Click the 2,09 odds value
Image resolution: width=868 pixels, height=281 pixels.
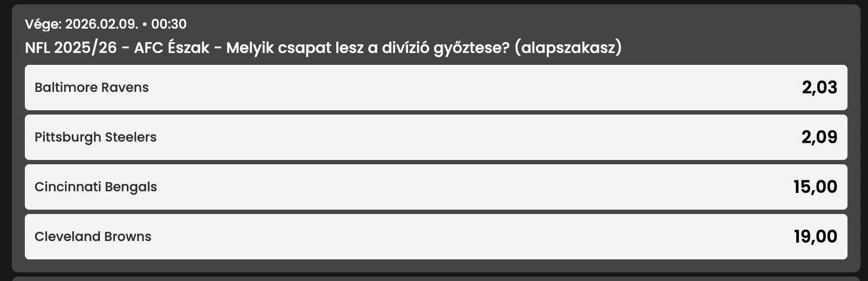pos(819,137)
